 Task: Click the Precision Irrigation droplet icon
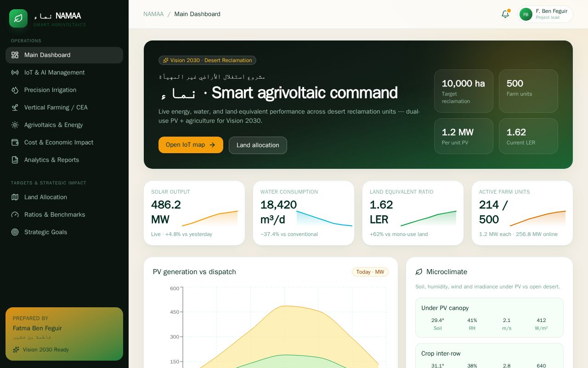click(x=15, y=90)
